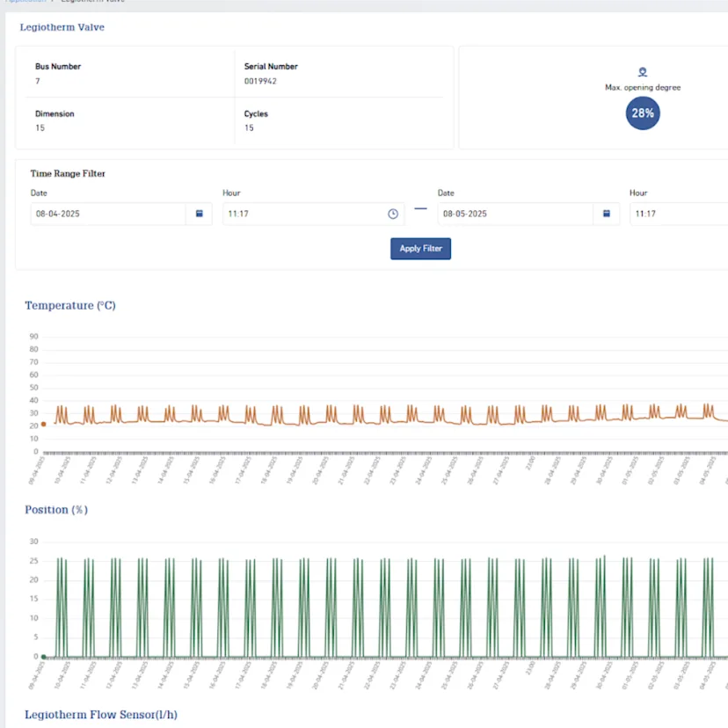This screenshot has width=728, height=728.
Task: Click the green starting point on Position chart
Action: pyautogui.click(x=44, y=657)
